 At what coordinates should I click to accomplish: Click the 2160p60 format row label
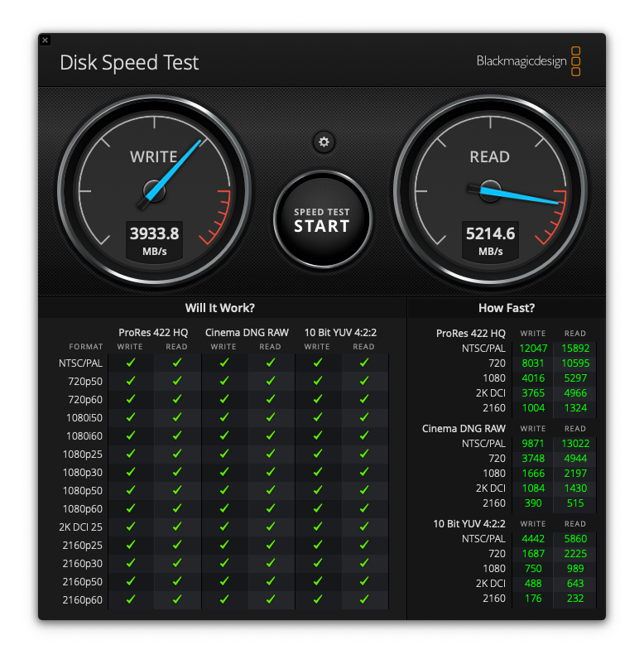coord(83,600)
